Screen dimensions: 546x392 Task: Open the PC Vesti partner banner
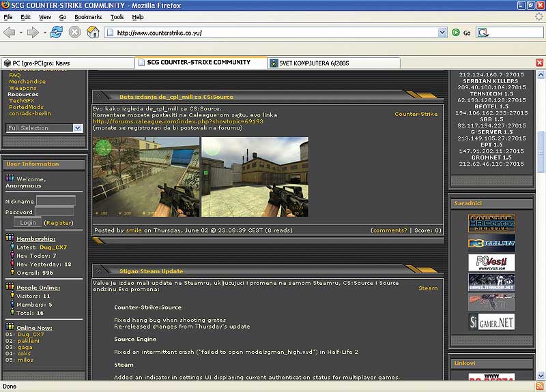491,262
